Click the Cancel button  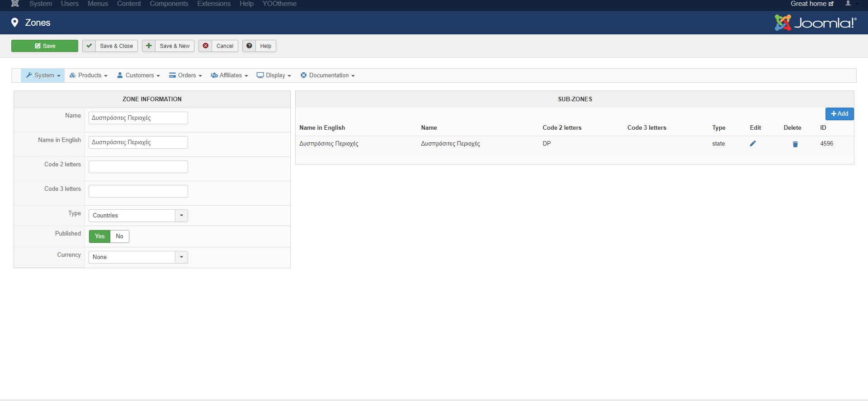[218, 46]
